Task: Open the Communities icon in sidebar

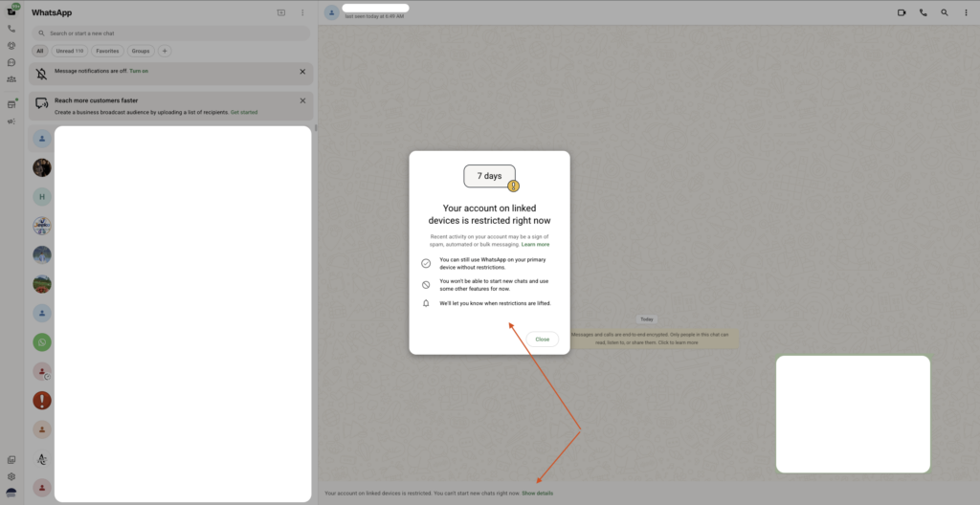Action: [x=11, y=79]
